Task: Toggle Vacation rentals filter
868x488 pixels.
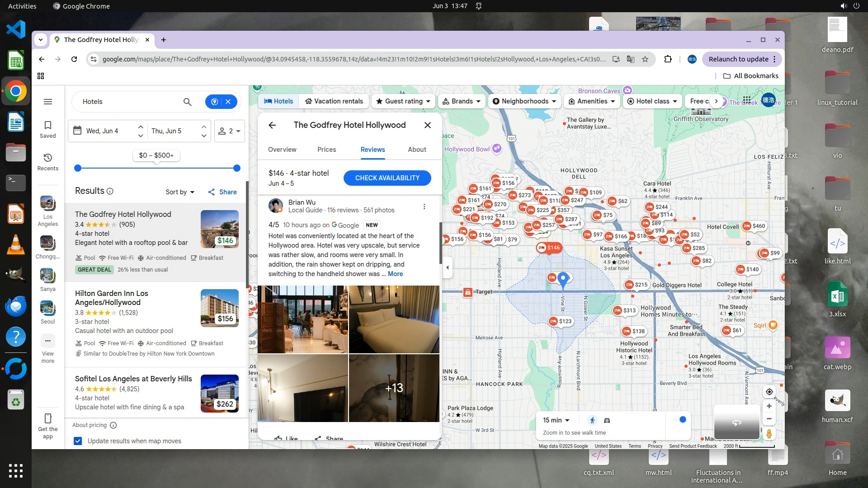Action: tap(334, 101)
